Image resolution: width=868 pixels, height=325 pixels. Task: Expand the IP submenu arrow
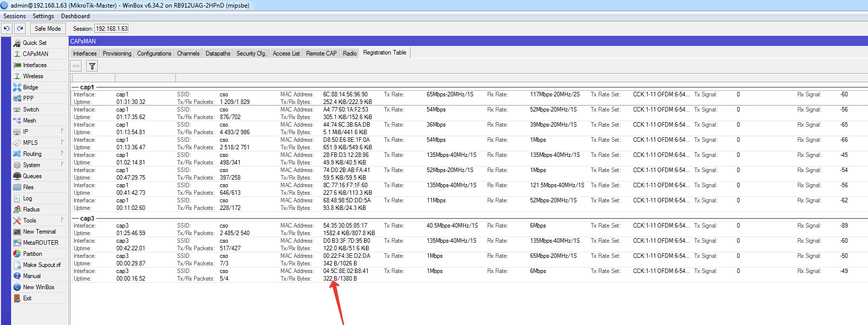tap(63, 131)
